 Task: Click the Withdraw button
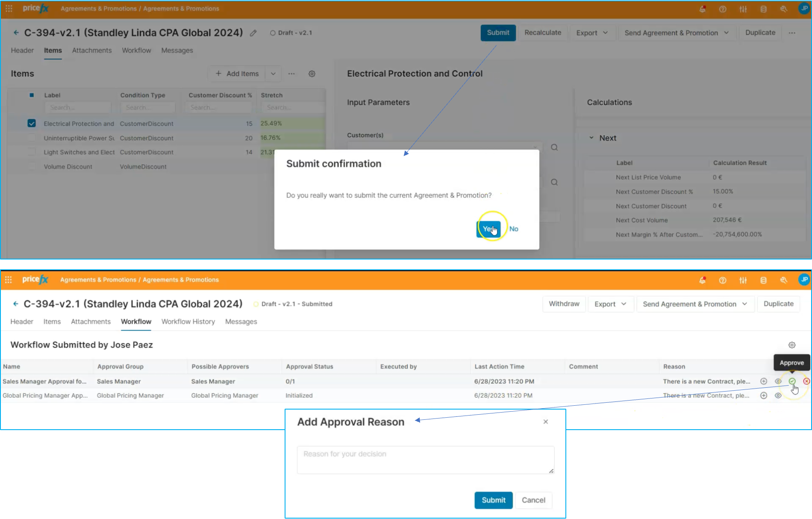[564, 304]
